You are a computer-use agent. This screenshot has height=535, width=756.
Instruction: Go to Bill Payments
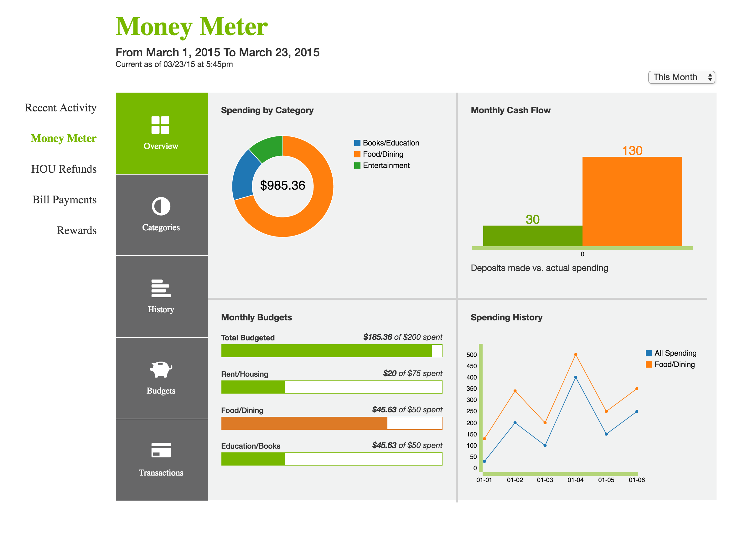(64, 200)
